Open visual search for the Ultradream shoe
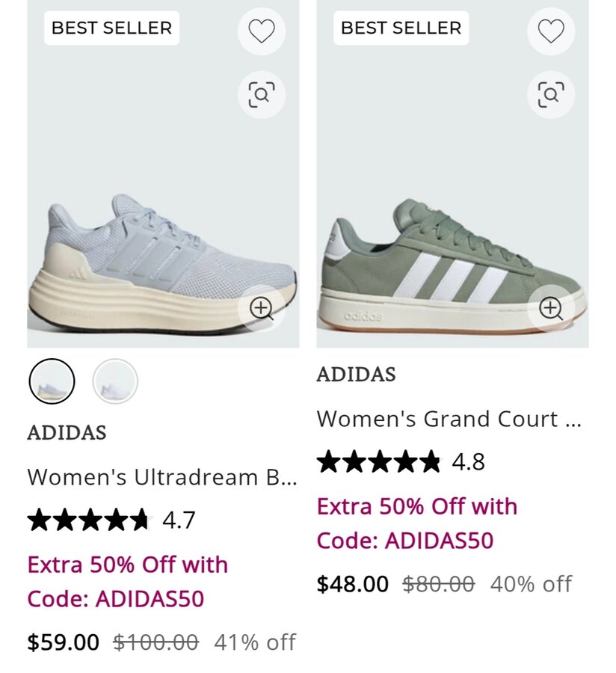This screenshot has width=616, height=673. tap(262, 95)
